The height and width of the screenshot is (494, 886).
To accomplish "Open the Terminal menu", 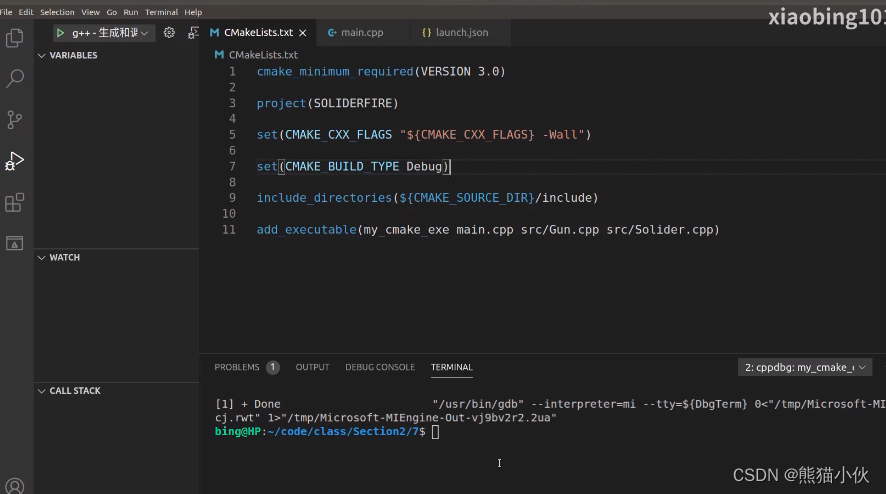I will 161,12.
